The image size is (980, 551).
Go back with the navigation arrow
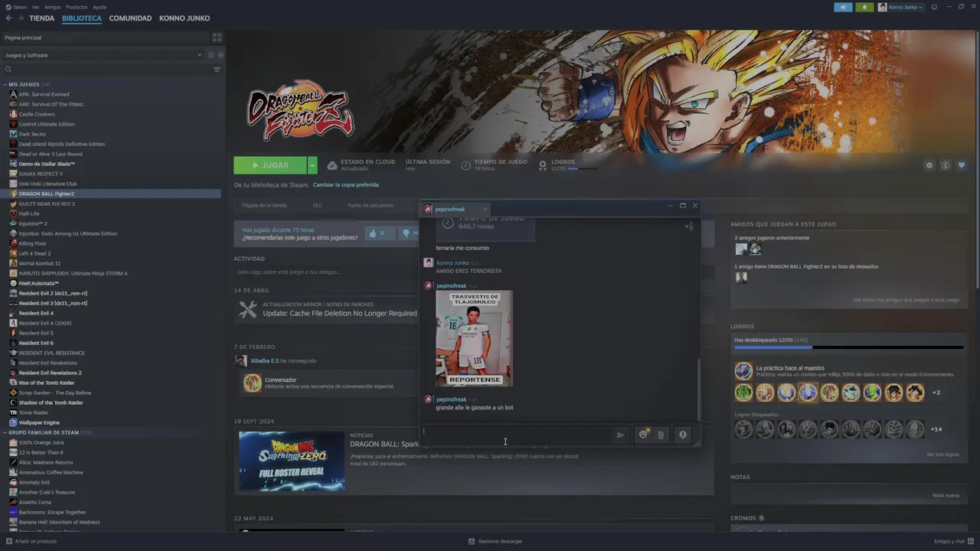8,18
